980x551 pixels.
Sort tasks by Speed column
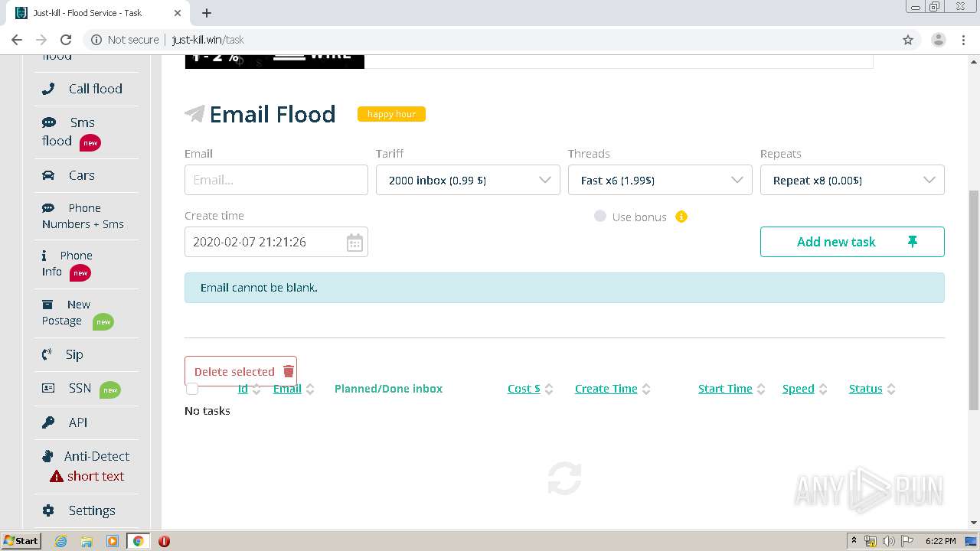[798, 389]
